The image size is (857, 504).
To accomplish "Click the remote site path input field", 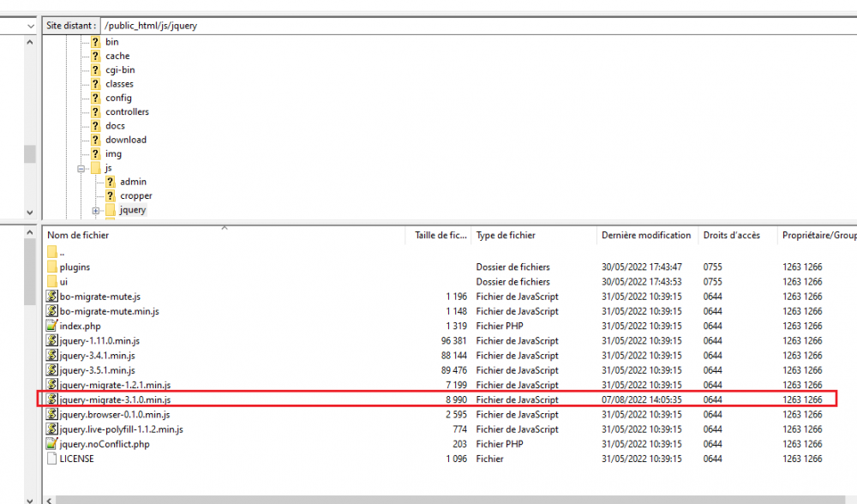I will point(479,26).
